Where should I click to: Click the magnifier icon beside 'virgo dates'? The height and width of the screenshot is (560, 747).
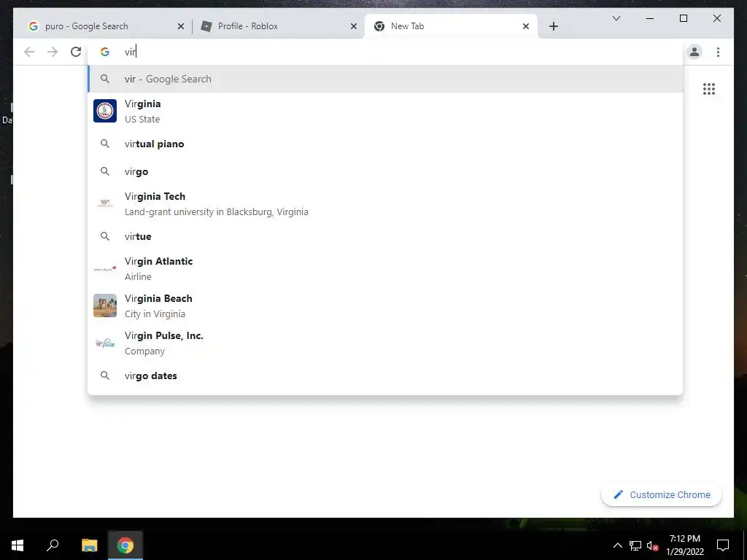[x=105, y=376]
